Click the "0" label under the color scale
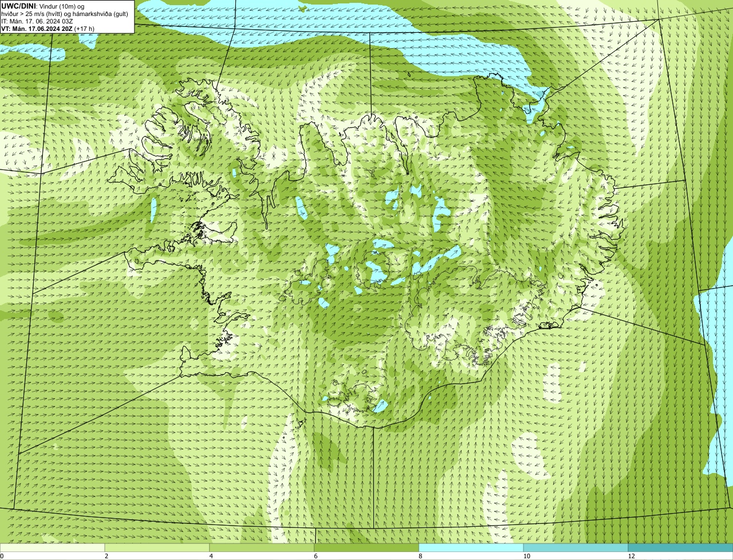733x560 pixels. click(x=2, y=556)
